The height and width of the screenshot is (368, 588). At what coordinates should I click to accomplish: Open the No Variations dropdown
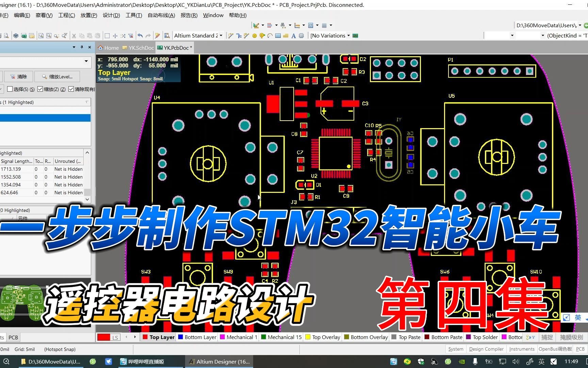pos(348,35)
